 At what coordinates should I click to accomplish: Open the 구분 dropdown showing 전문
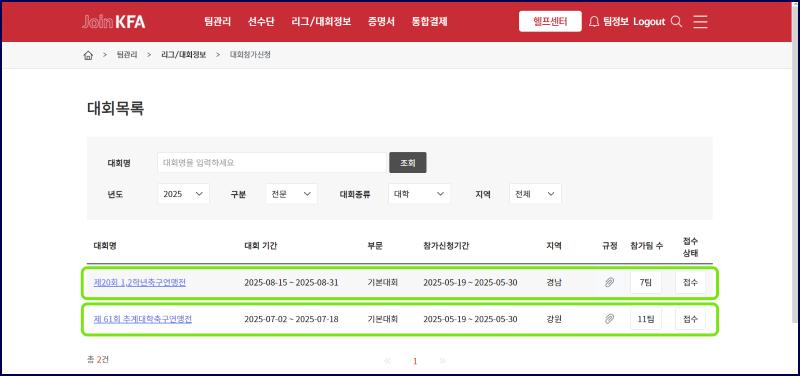291,194
